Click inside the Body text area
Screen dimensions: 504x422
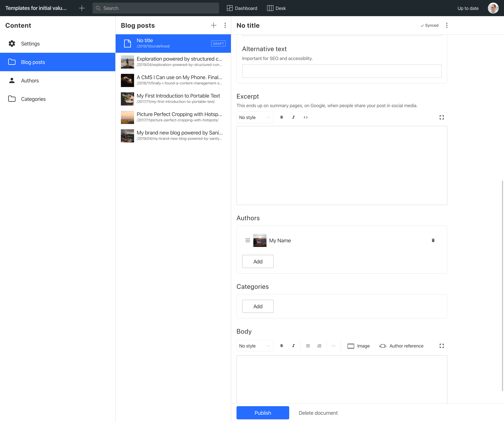coord(342,379)
